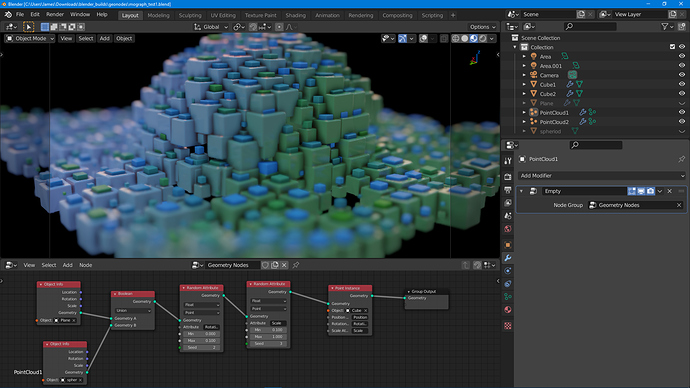The width and height of the screenshot is (690, 388).
Task: Switch to the Sculpting workspace tab
Action: [x=190, y=15]
